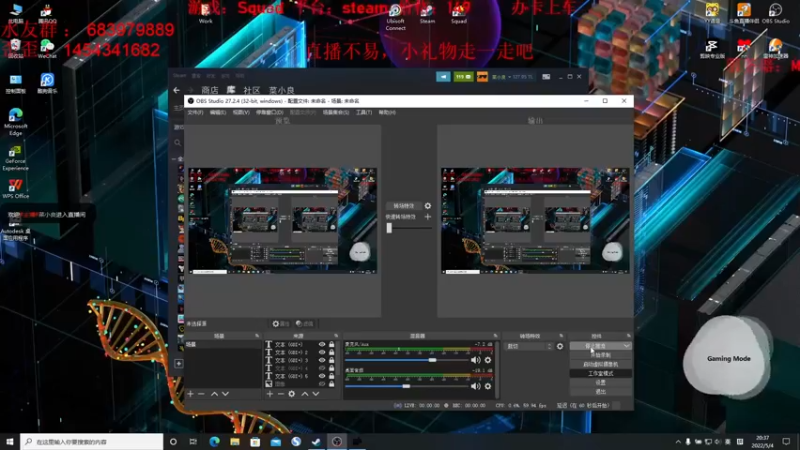The image size is (800, 450).
Task: Open the 视图(V) menu in OBS
Action: [x=241, y=112]
